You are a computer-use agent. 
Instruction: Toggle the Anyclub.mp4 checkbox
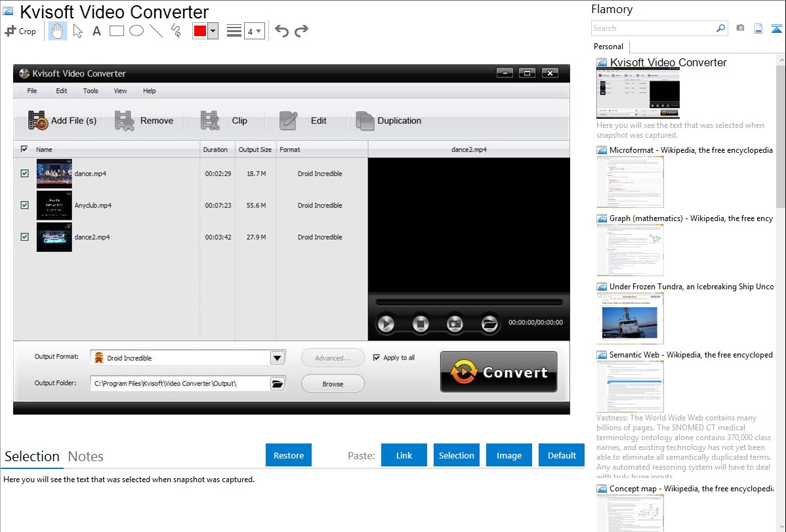[25, 205]
